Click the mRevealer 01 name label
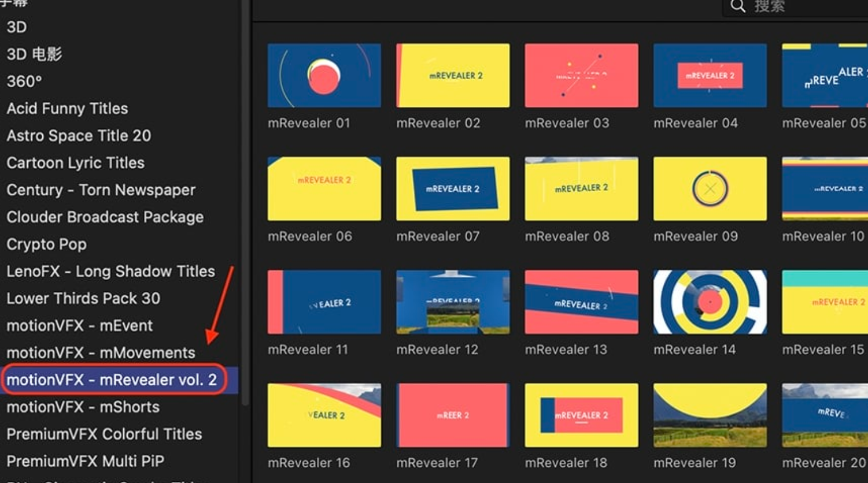The height and width of the screenshot is (483, 868). (309, 123)
